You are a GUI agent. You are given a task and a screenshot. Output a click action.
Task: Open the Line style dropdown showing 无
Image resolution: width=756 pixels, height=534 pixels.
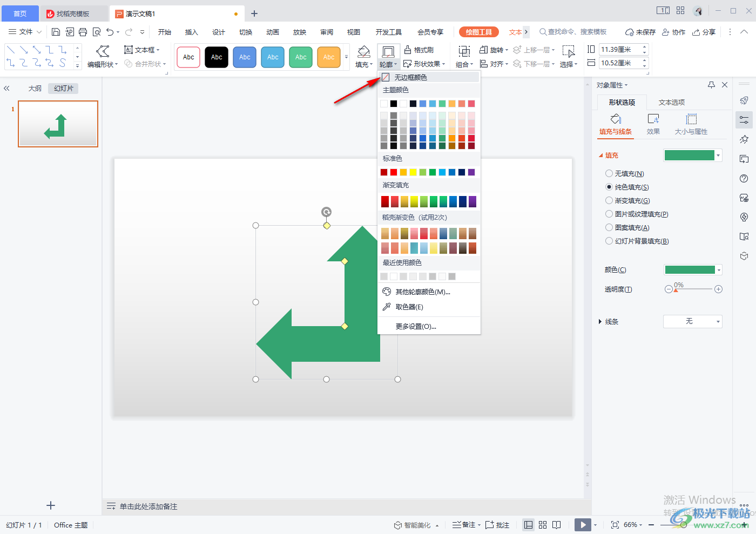click(x=693, y=321)
